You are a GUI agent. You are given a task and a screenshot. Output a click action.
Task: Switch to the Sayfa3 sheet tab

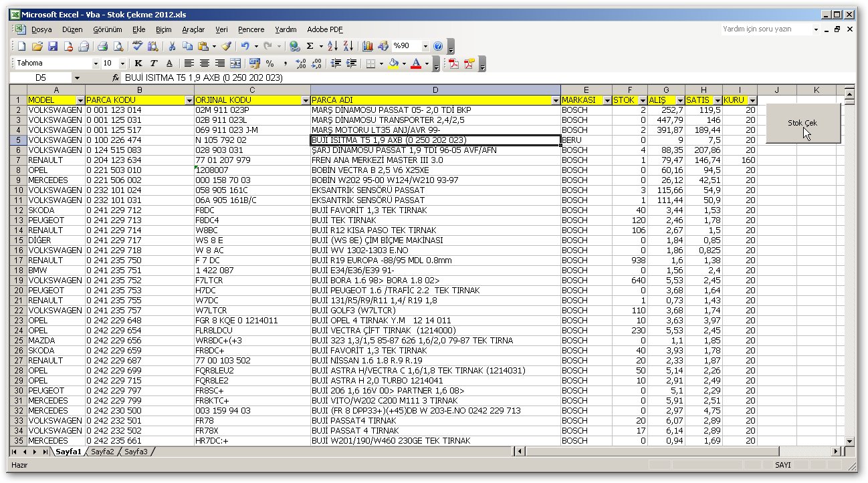pos(136,452)
